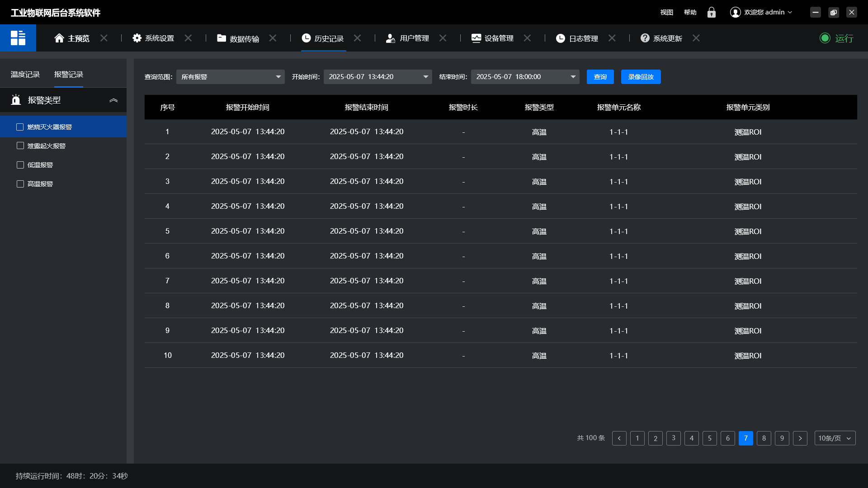Viewport: 868px width, 488px height.
Task: Switch to the 温度记录 tab
Action: (25, 75)
